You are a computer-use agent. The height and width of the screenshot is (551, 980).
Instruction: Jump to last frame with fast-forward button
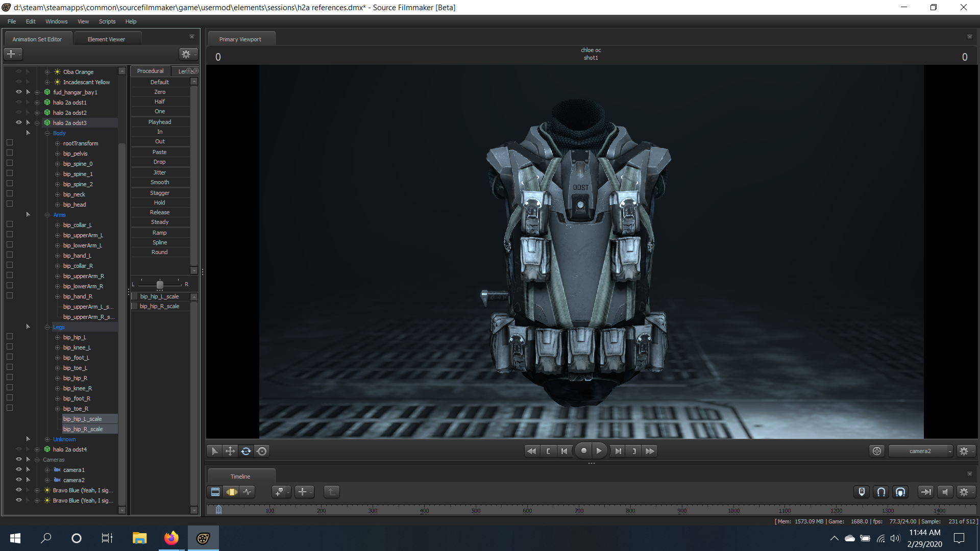pos(650,451)
